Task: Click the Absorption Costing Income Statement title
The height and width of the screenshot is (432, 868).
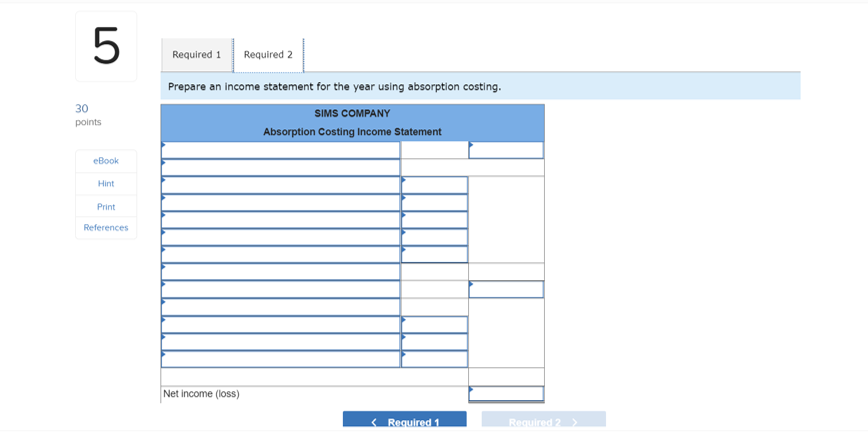Action: point(352,132)
